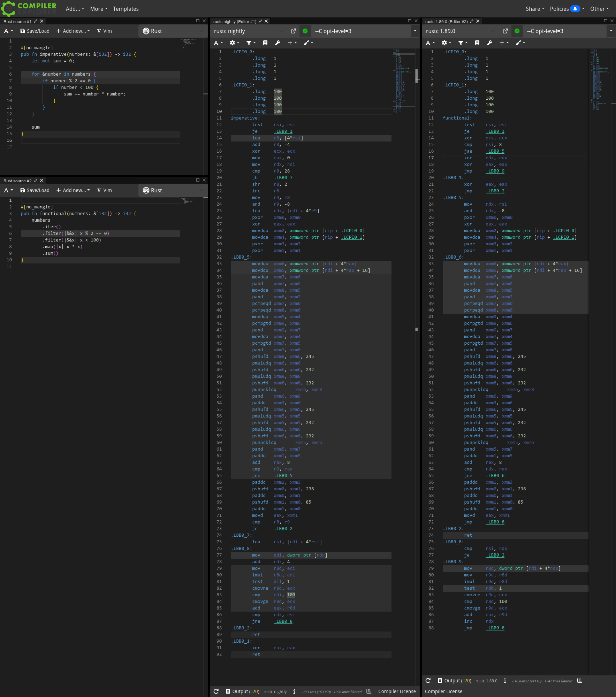Click the overrides wrench in rustc 1.89.0 pane
The width and height of the screenshot is (616, 697).
pos(489,43)
